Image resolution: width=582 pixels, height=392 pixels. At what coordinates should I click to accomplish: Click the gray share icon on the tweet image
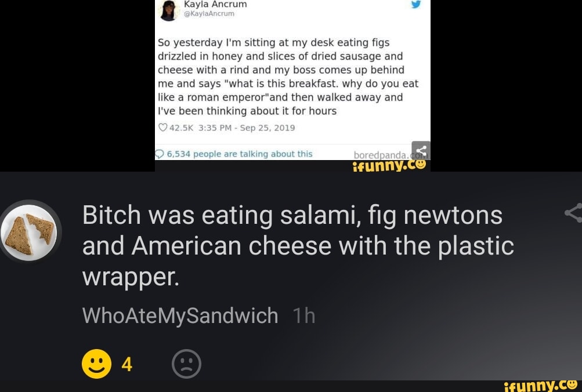421,150
